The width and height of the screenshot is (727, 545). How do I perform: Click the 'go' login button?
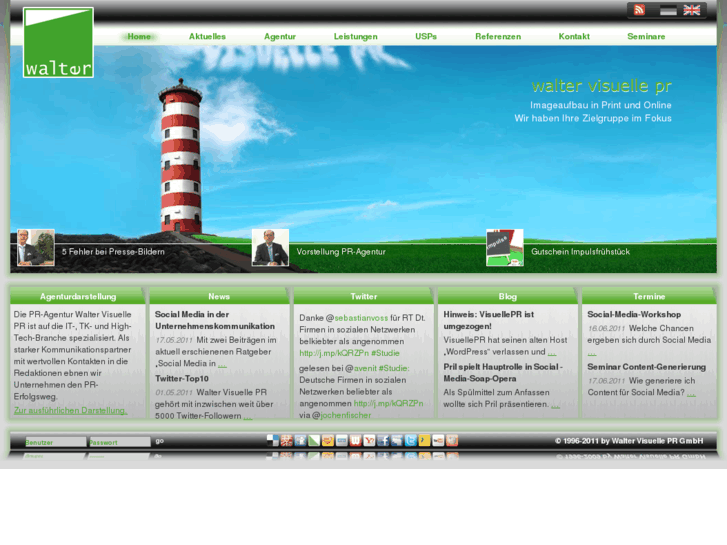tap(159, 441)
